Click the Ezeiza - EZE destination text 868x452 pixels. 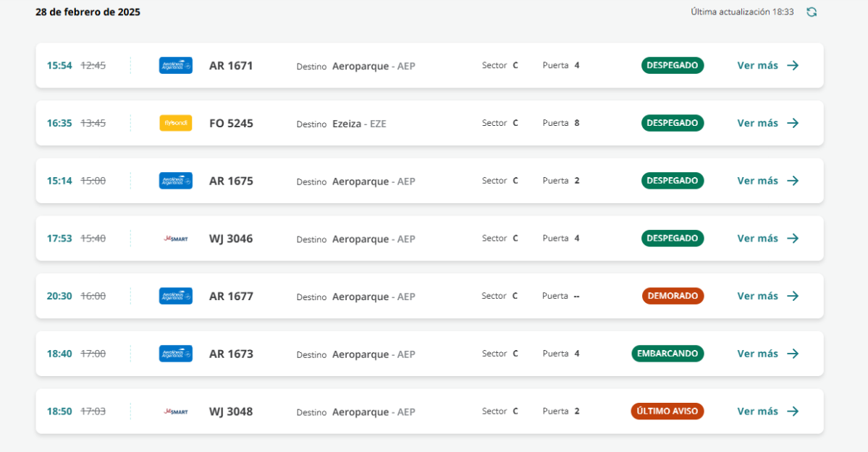pos(359,124)
